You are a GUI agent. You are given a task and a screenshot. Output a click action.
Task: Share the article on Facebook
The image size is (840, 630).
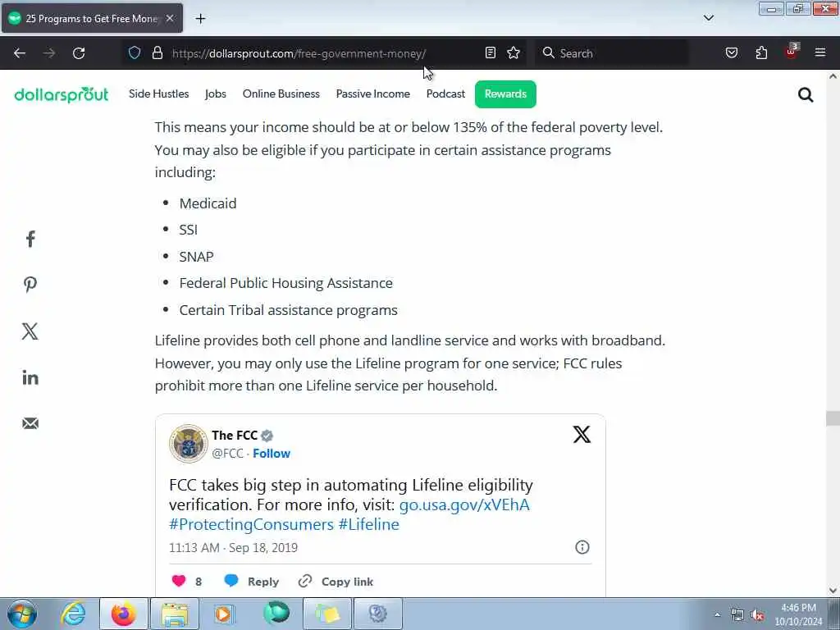[x=30, y=239]
